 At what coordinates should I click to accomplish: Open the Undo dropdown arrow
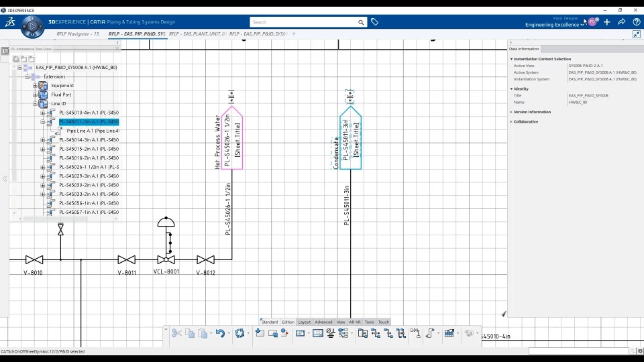[229, 333]
